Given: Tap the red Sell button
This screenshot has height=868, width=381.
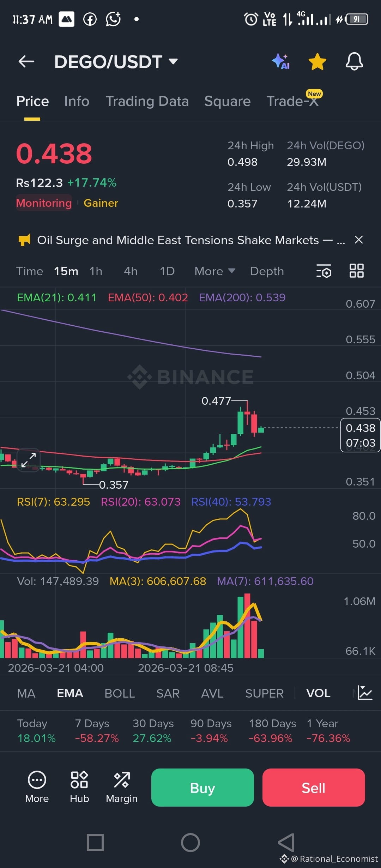Looking at the screenshot, I should (314, 788).
